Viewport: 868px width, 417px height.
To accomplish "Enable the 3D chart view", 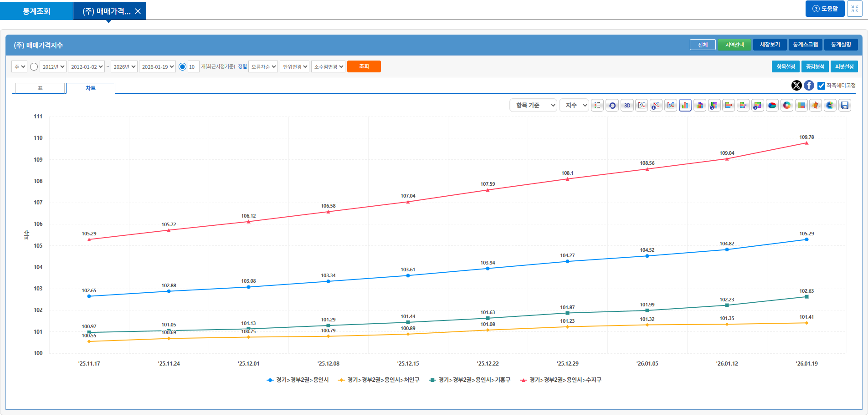I will [627, 105].
